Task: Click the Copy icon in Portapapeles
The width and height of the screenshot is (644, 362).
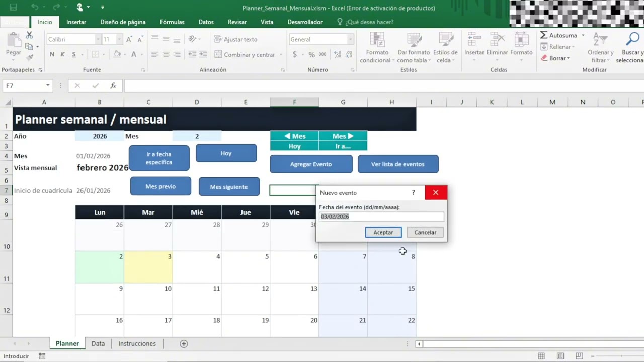Action: (29, 46)
